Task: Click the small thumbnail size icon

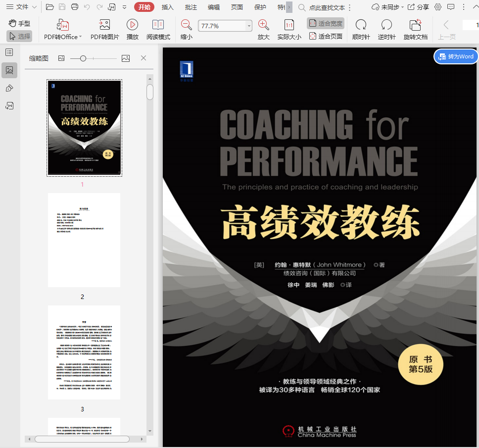Action: pyautogui.click(x=61, y=58)
